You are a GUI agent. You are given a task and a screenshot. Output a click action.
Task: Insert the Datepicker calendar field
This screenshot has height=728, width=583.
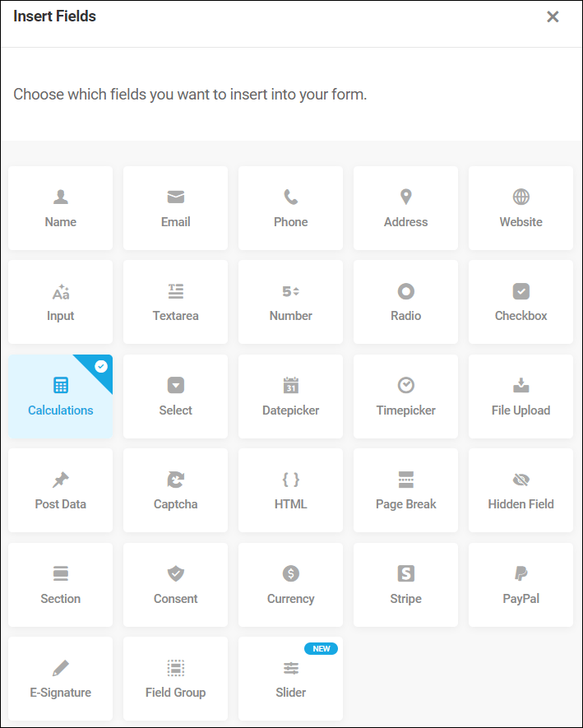tap(290, 396)
